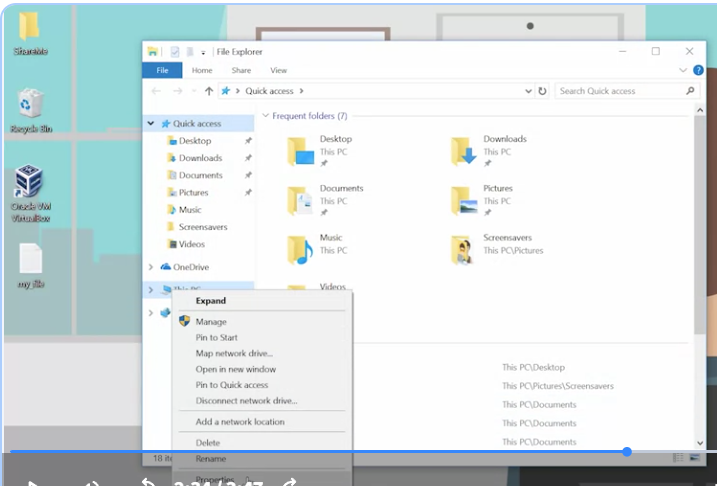The width and height of the screenshot is (717, 486).
Task: Choose Manage from the context menu
Action: 211,322
